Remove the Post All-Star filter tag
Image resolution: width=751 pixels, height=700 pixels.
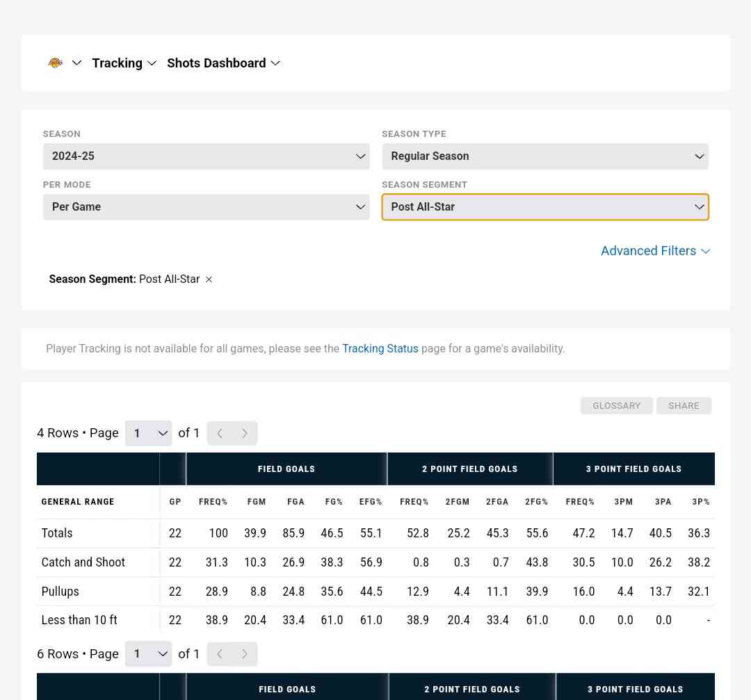pos(209,279)
